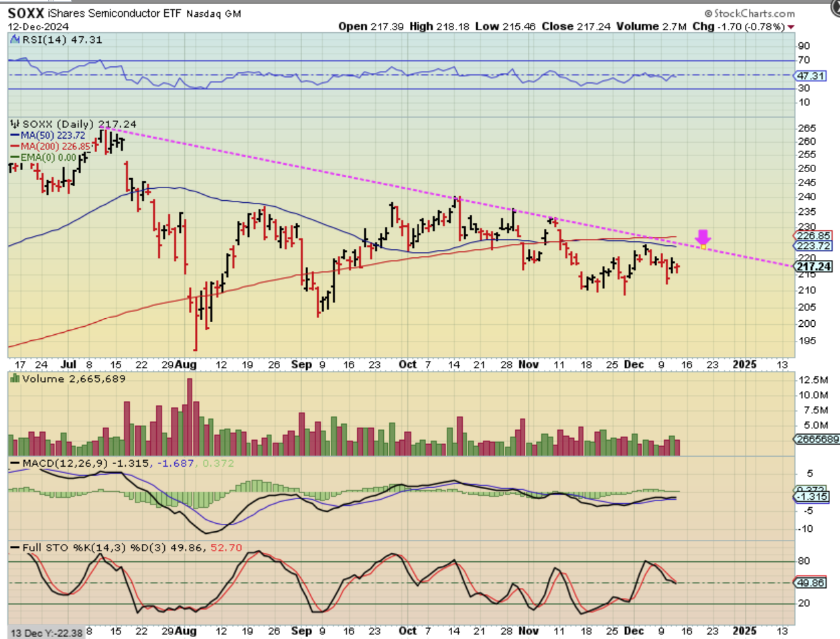This screenshot has width=840, height=639.
Task: Click the magenta down arrow annotation
Action: coord(703,237)
